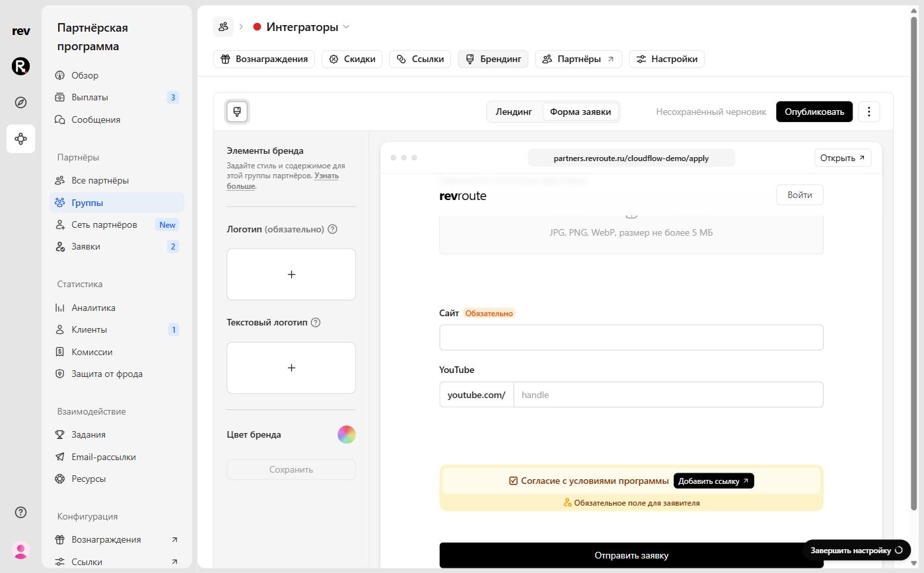This screenshot has height=573, width=924.
Task: Click the page vertical scrollbar
Action: point(914,264)
